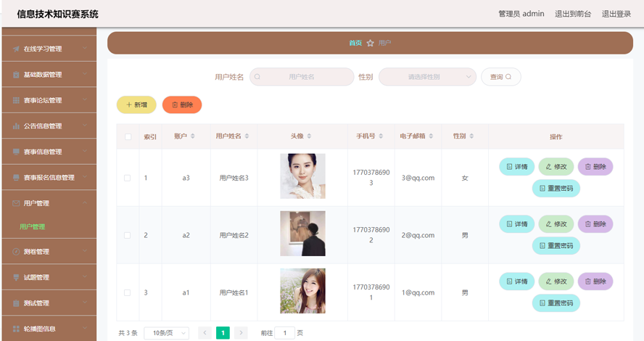Expand the 基础数据管理 menu chevron

(85, 74)
